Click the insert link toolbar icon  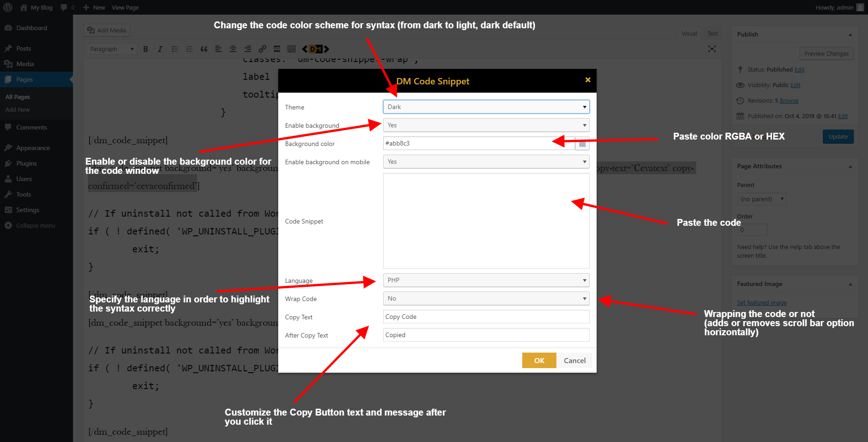tap(262, 49)
